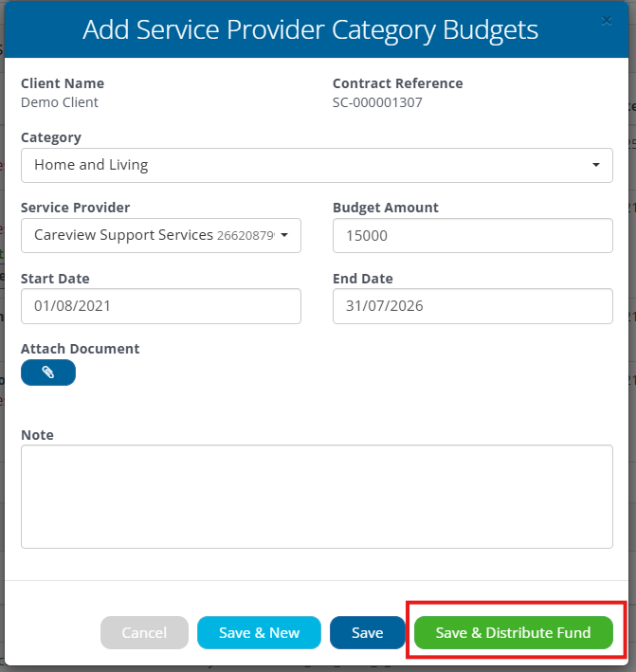Image resolution: width=636 pixels, height=672 pixels.
Task: Click Save & Distribute Fund
Action: coord(513,633)
